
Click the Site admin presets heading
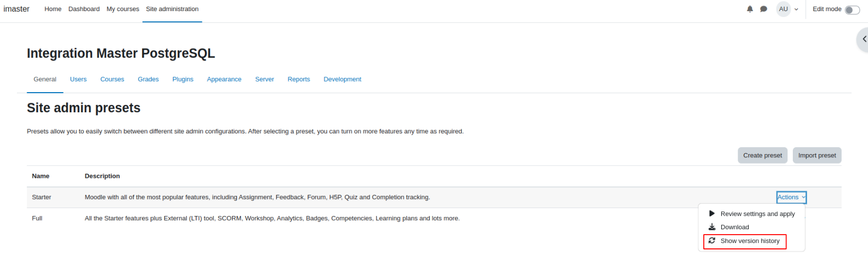84,108
